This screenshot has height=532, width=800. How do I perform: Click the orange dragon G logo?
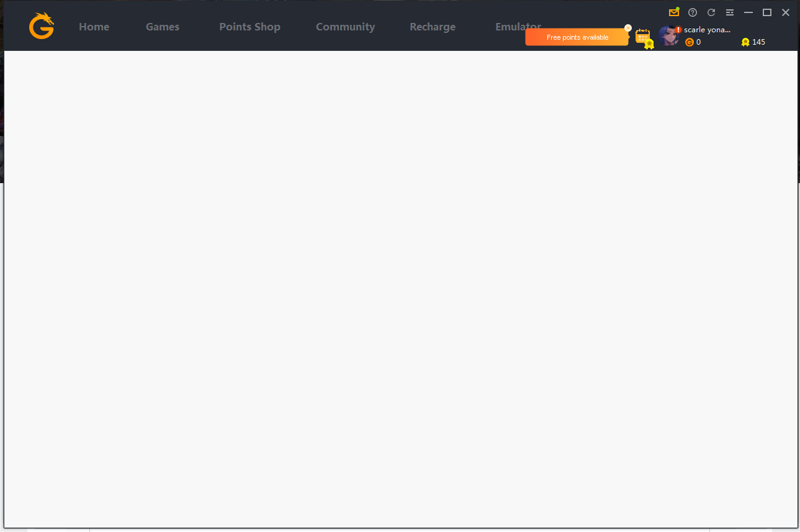pyautogui.click(x=42, y=26)
